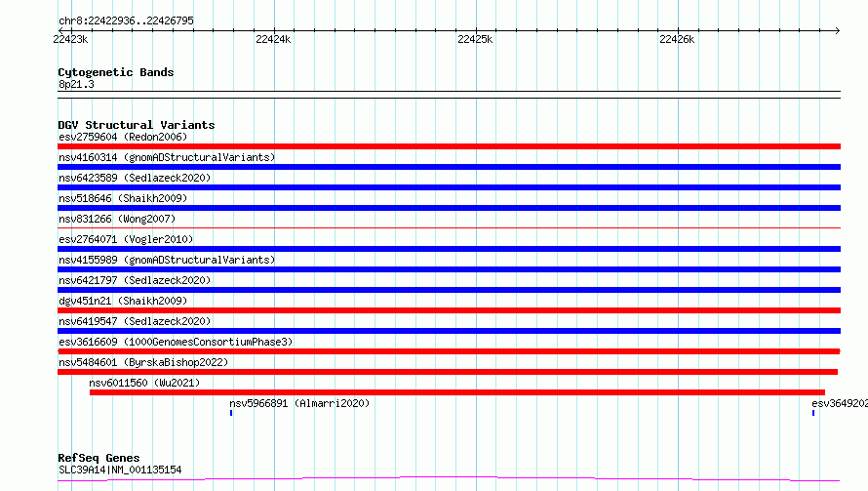Click nsv6011560 (Wu2021) label
Viewport: 868px width, 491px height.
click(x=144, y=383)
